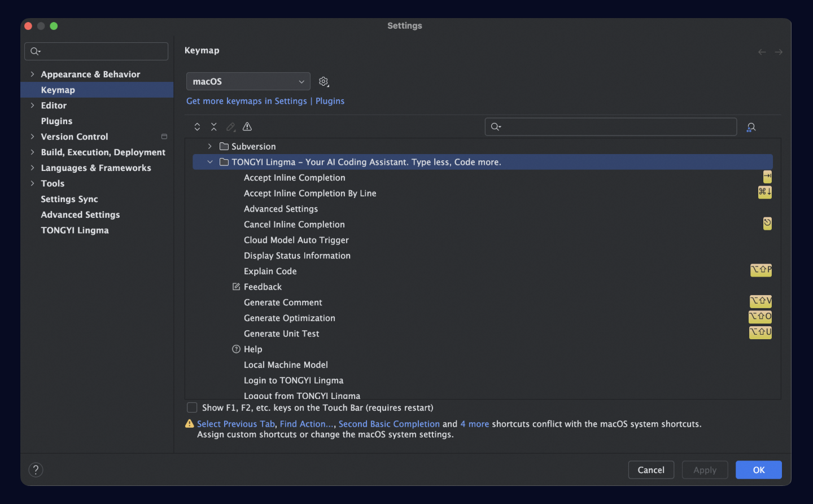
Task: Click the Tab shortcut badge for Accept Inline Completion
Action: pyautogui.click(x=767, y=177)
